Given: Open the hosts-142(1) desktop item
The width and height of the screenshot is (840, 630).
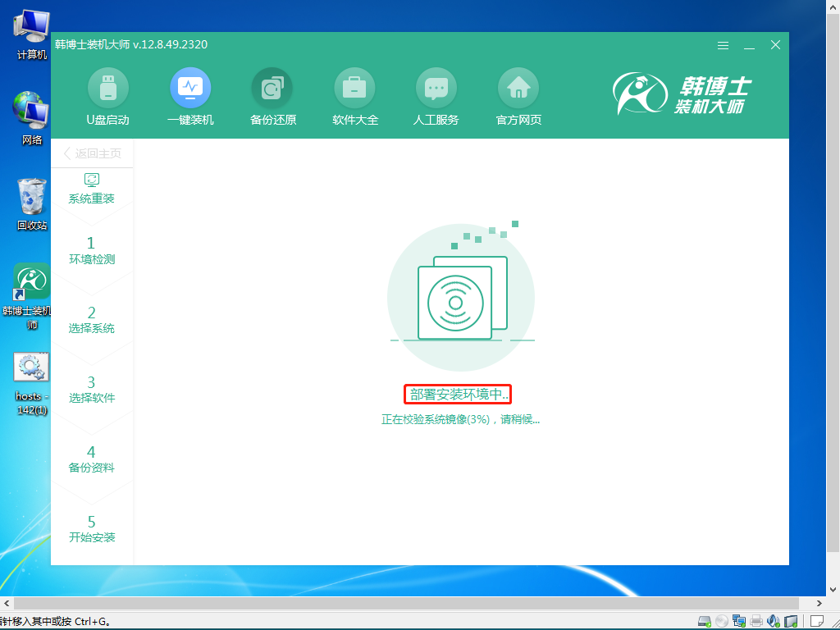Looking at the screenshot, I should (x=30, y=372).
